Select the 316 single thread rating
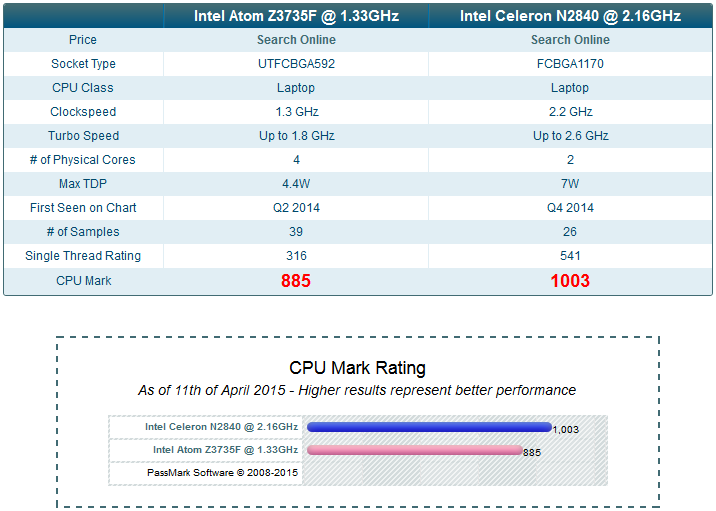 [x=296, y=256]
